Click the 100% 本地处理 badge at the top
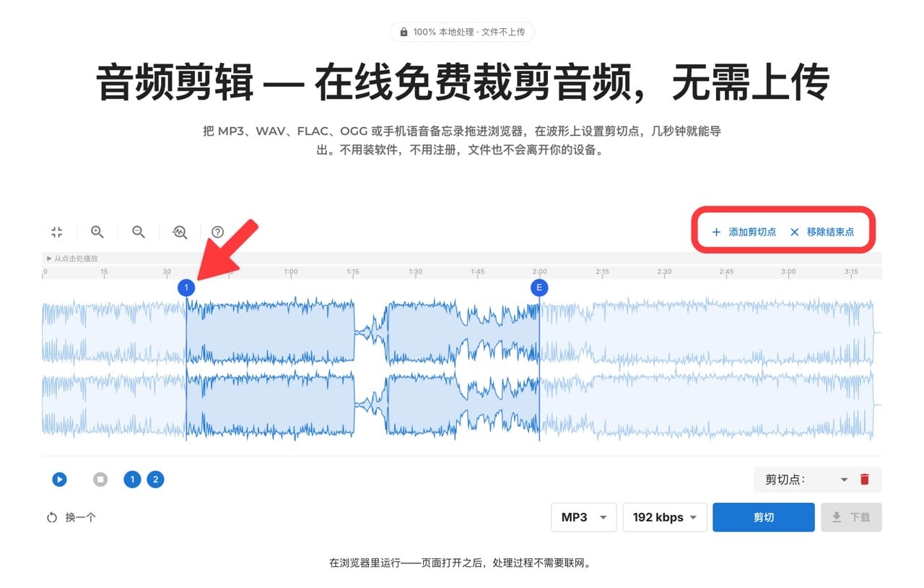Viewport: 924px width, 588px height. [x=462, y=32]
